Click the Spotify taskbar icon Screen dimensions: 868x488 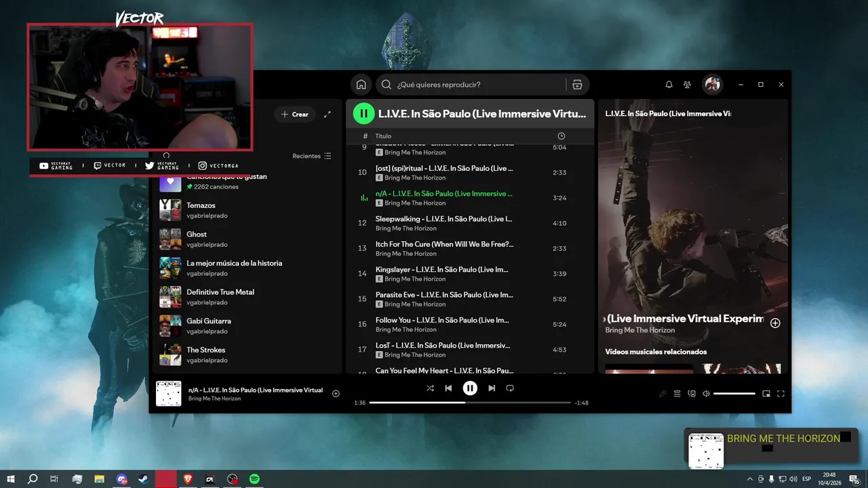[x=254, y=479]
